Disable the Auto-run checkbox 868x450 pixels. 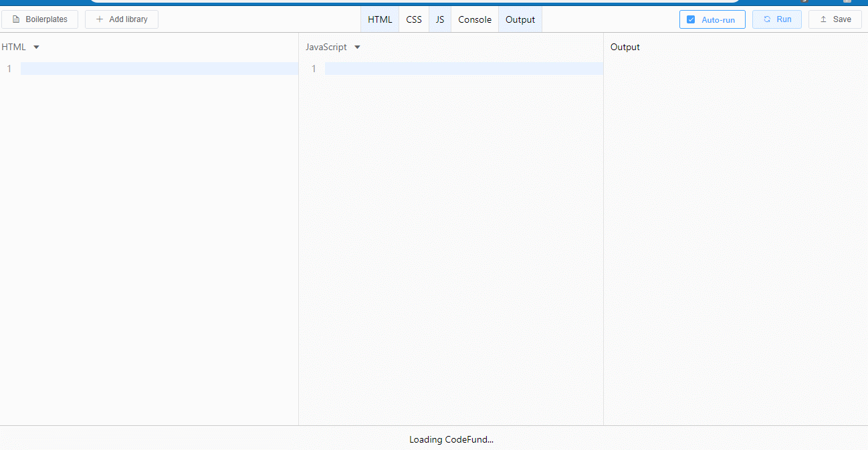(x=691, y=20)
